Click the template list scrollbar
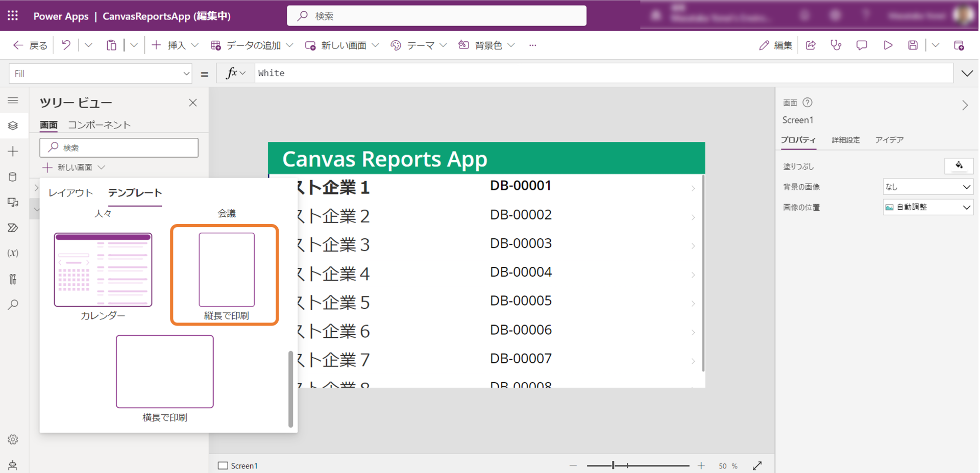Image resolution: width=980 pixels, height=473 pixels. [290, 389]
